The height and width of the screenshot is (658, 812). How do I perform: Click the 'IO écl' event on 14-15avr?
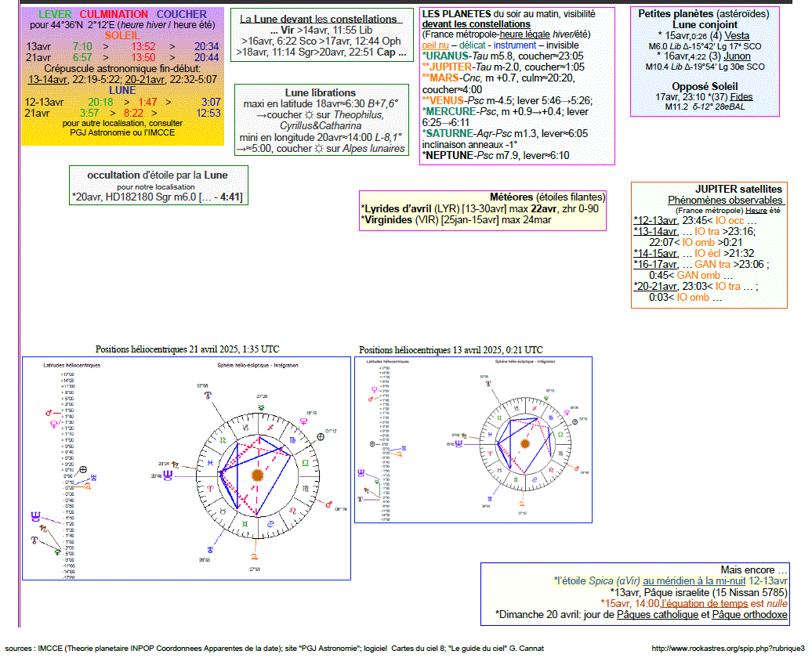point(708,253)
